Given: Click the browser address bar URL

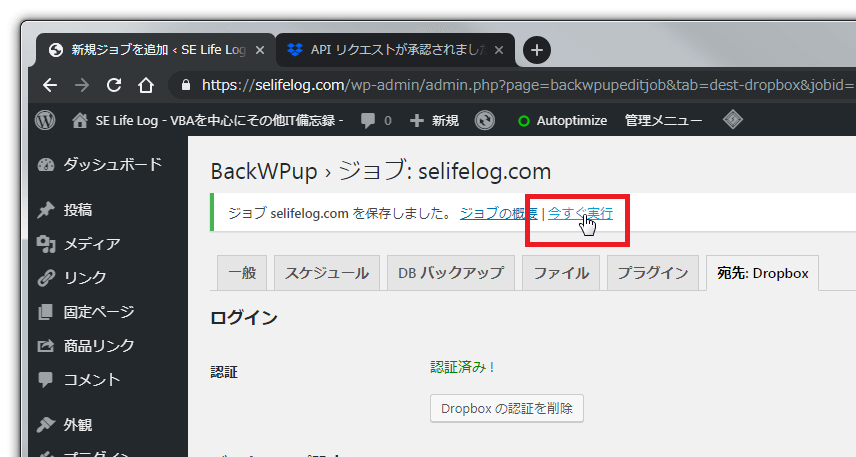Looking at the screenshot, I should click(x=500, y=85).
